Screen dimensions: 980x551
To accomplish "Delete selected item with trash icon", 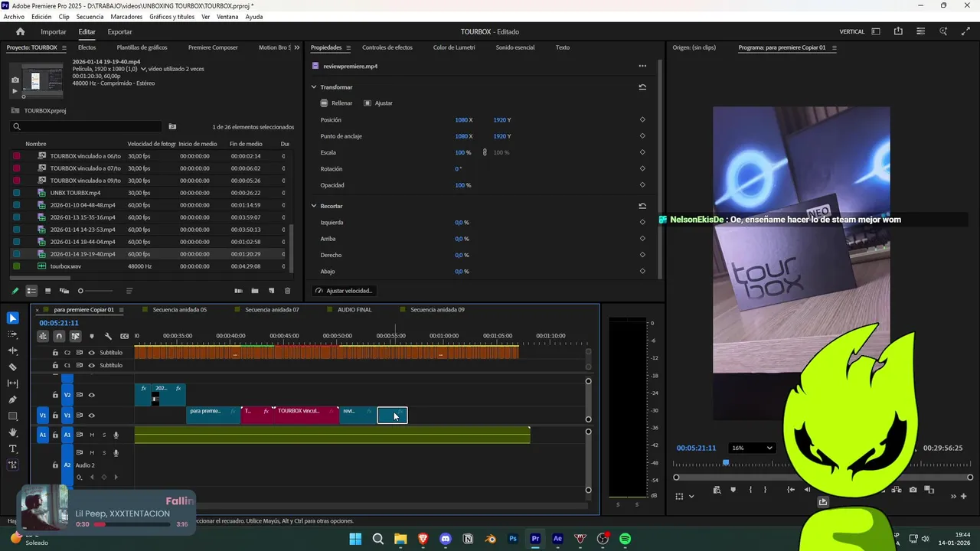I will click(x=288, y=291).
